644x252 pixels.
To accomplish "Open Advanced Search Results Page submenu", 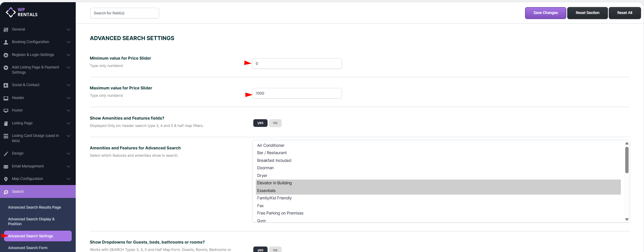I will point(35,207).
